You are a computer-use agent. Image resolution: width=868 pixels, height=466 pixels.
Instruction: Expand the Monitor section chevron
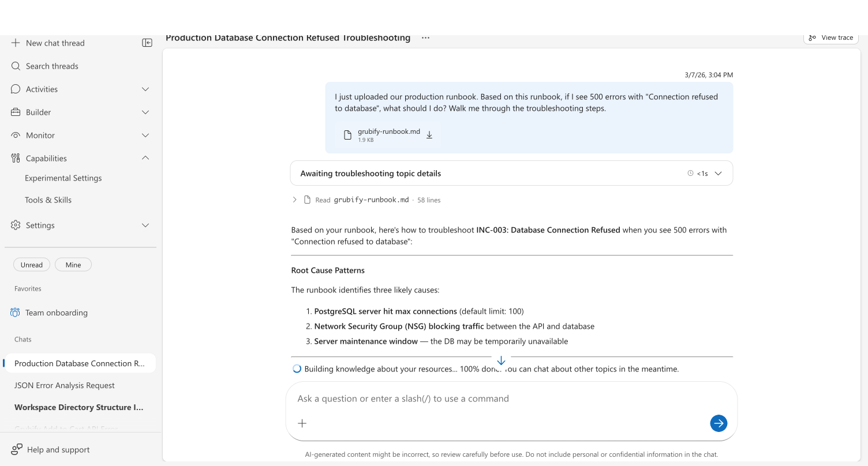click(145, 135)
